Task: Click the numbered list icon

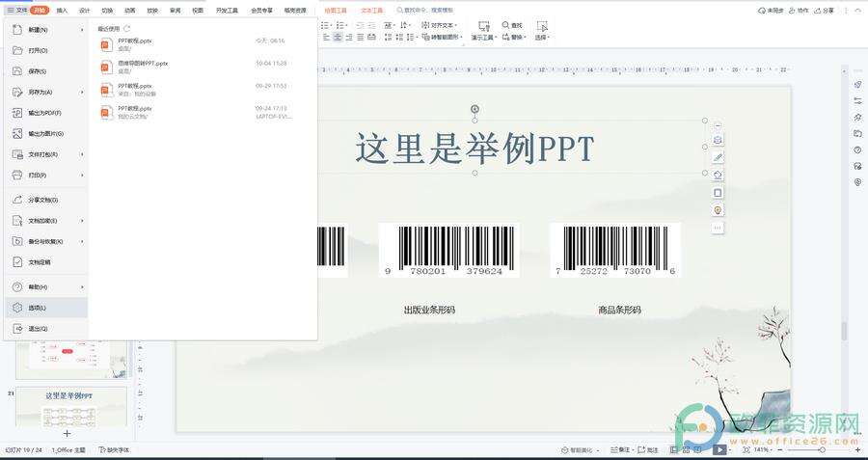Action: (342, 25)
